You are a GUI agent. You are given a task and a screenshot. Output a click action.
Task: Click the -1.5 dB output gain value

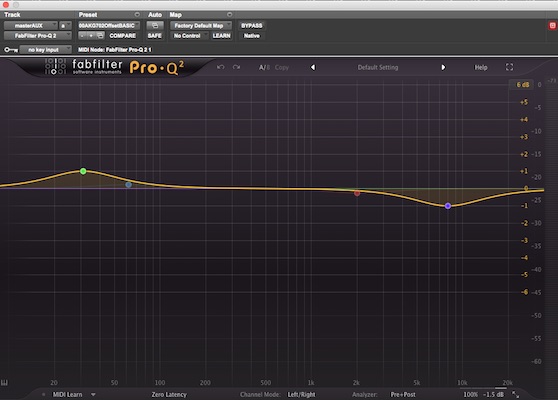[493, 394]
